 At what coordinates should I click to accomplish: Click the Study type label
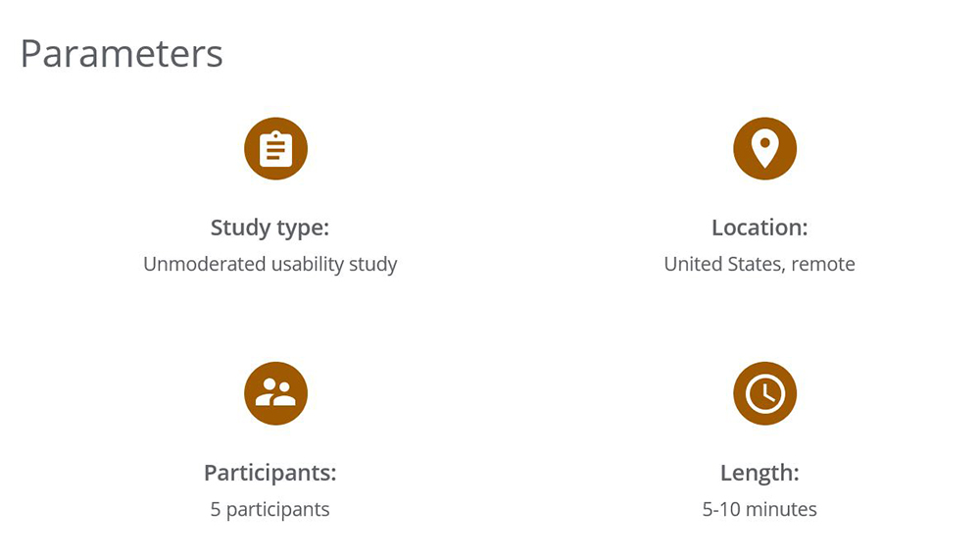click(x=270, y=229)
